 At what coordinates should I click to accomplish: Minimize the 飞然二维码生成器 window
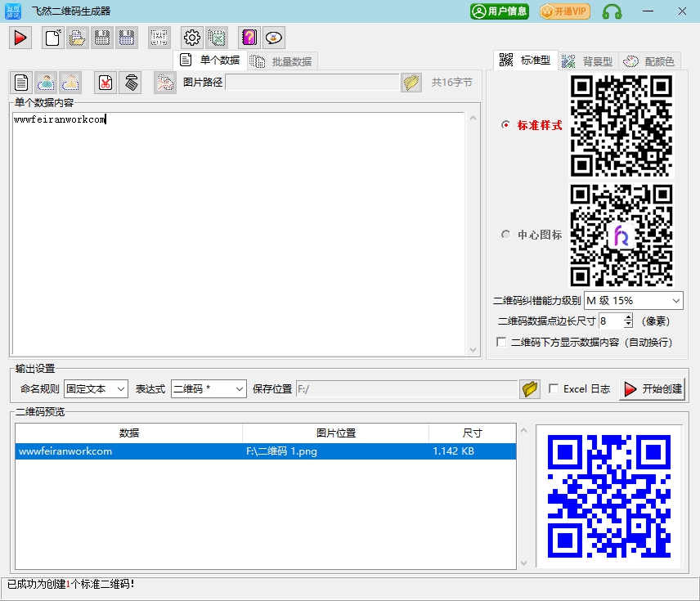click(x=648, y=11)
